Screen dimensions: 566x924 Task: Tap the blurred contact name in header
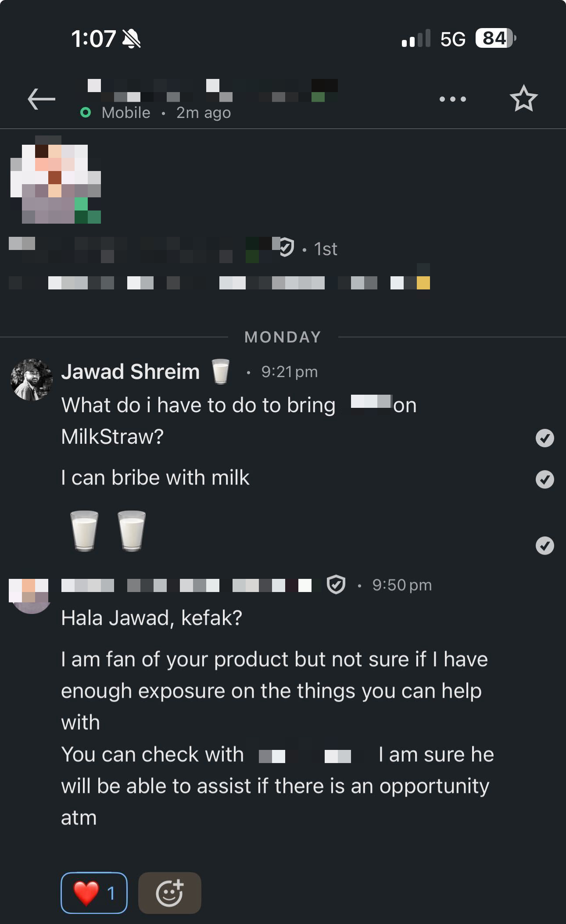213,91
